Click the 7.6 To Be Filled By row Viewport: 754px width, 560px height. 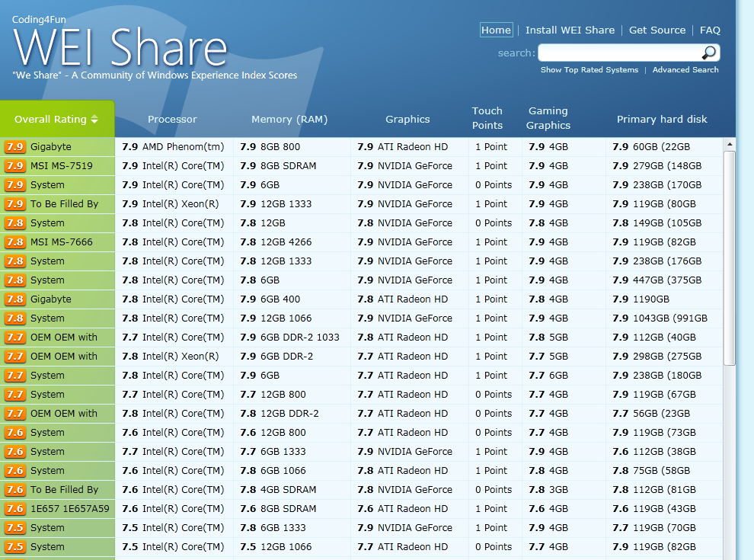(x=57, y=490)
